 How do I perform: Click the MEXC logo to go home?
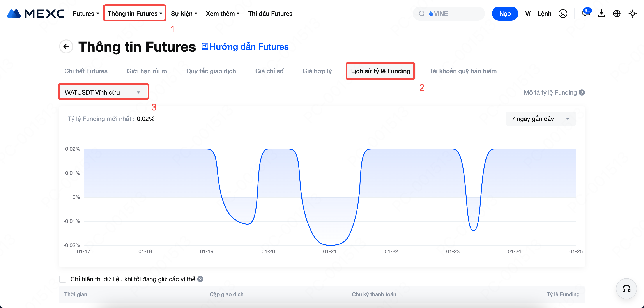[x=36, y=14]
